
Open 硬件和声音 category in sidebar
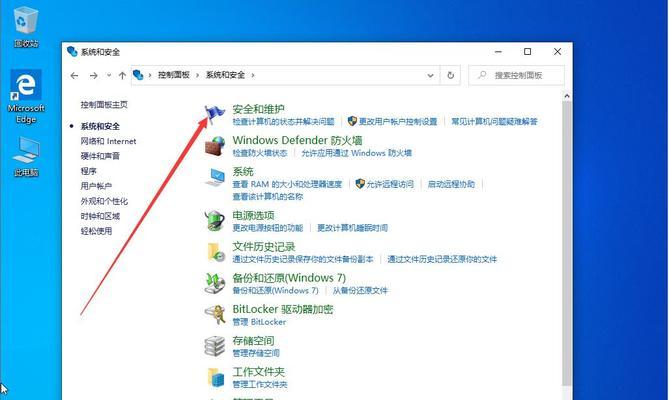click(x=100, y=156)
